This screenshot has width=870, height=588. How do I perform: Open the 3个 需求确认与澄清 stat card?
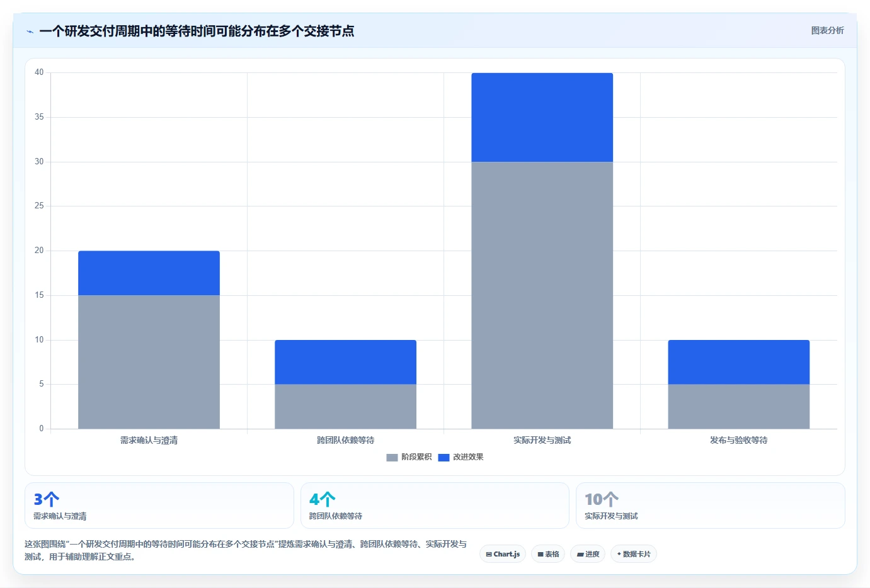point(159,506)
